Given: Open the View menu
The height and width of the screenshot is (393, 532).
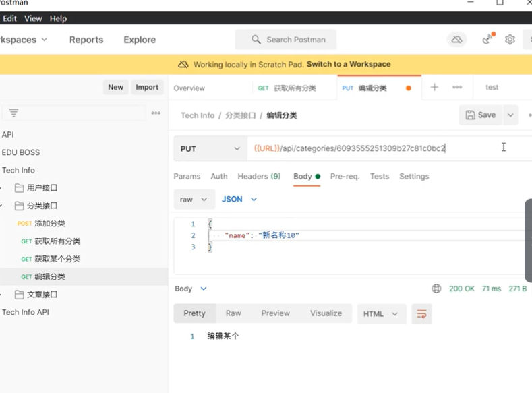Looking at the screenshot, I should [x=33, y=18].
